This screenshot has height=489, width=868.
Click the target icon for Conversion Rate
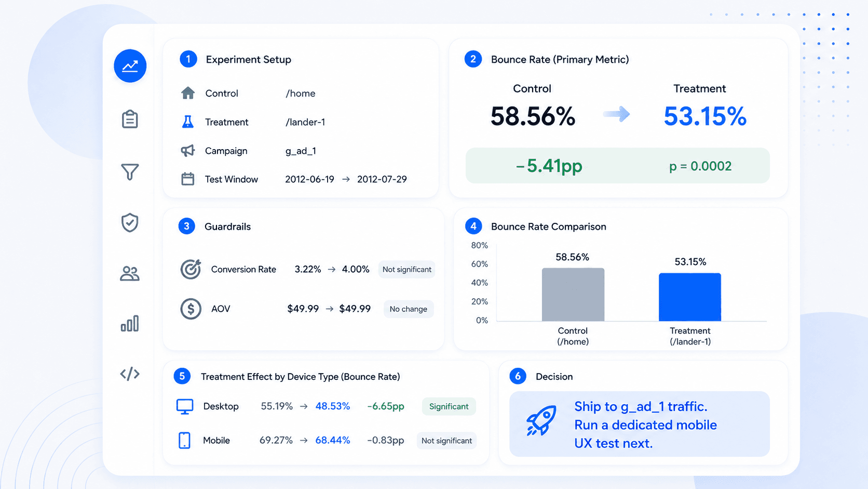191,269
